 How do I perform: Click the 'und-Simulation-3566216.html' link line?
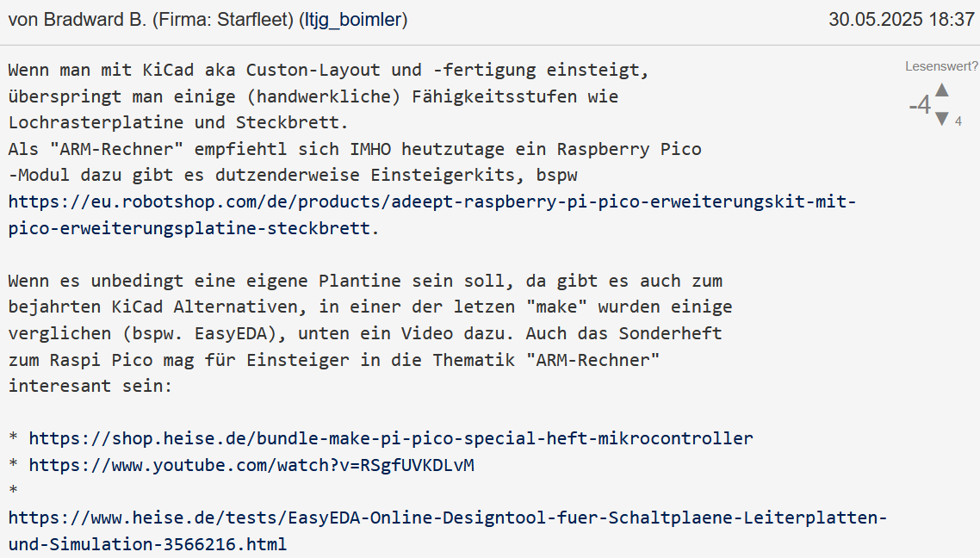[x=147, y=544]
